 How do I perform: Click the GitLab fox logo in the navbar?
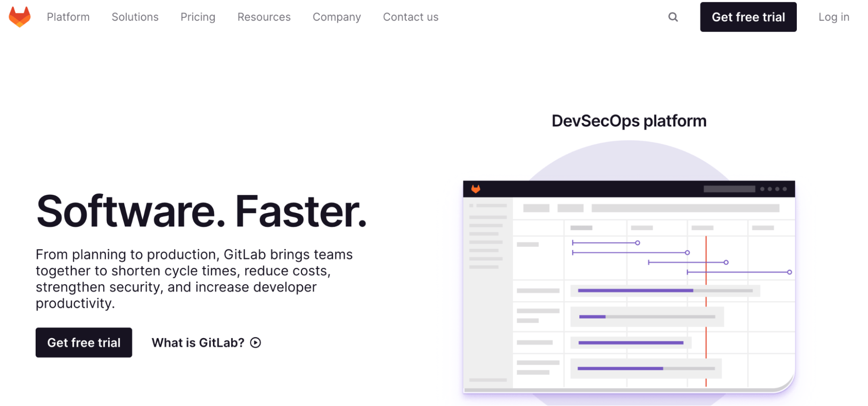pyautogui.click(x=19, y=17)
